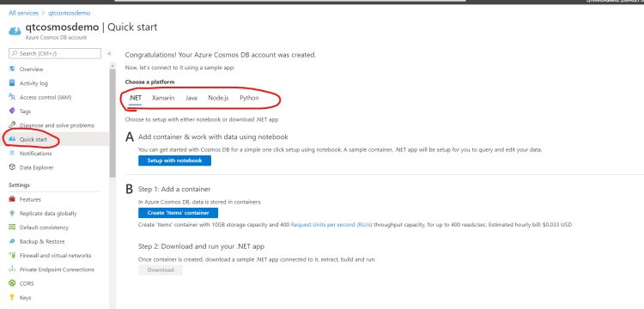The width and height of the screenshot is (644, 309).
Task: Click the Data Explorer cube icon
Action: point(12,167)
